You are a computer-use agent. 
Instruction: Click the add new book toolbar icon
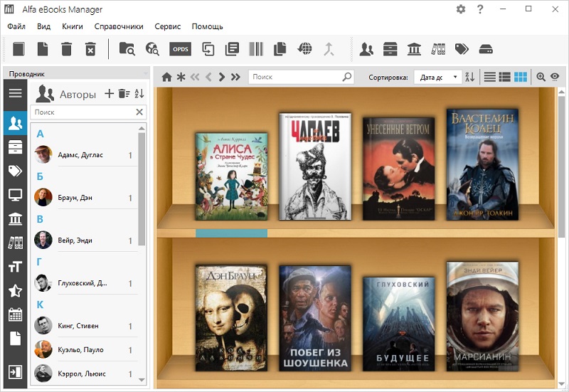19,49
